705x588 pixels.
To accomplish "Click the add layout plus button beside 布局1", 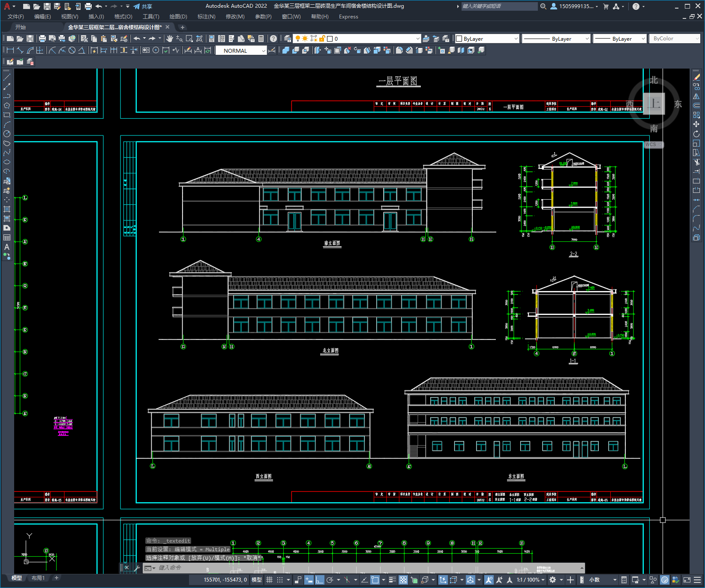I will [56, 578].
